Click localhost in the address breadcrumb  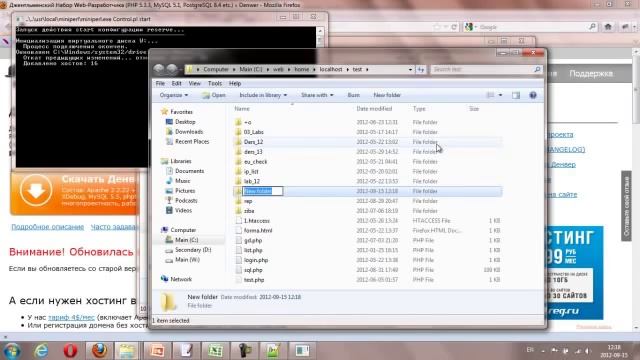click(x=331, y=69)
